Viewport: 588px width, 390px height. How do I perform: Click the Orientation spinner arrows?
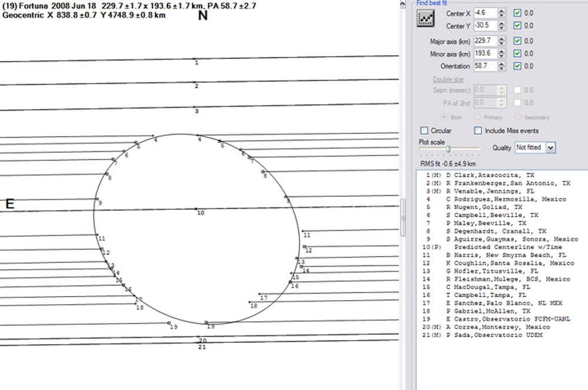coord(501,66)
